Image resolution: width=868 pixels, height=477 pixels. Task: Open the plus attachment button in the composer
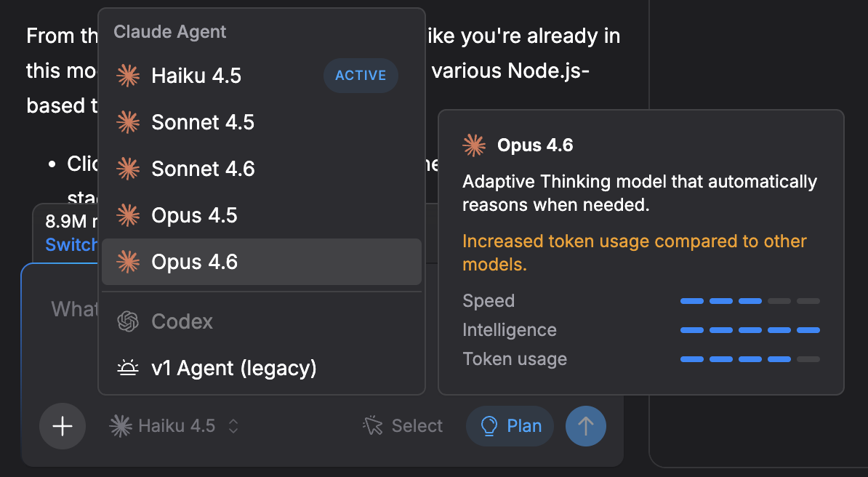coord(62,426)
